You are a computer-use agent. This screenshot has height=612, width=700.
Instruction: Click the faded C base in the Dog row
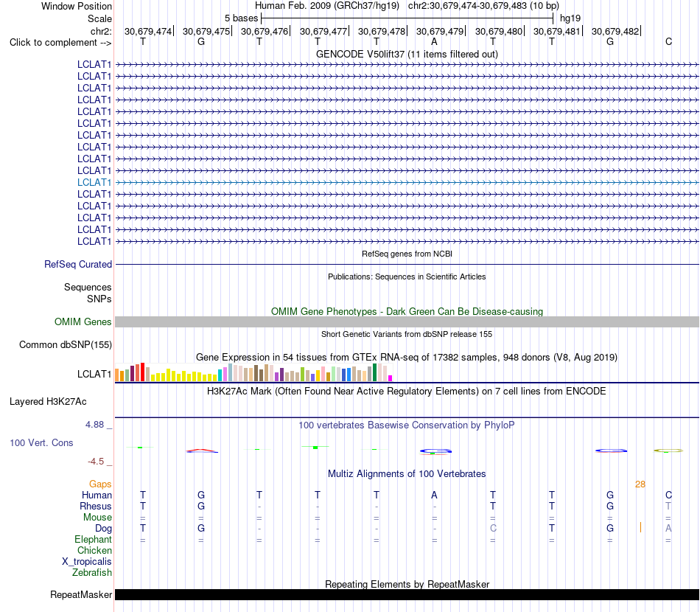click(x=493, y=528)
